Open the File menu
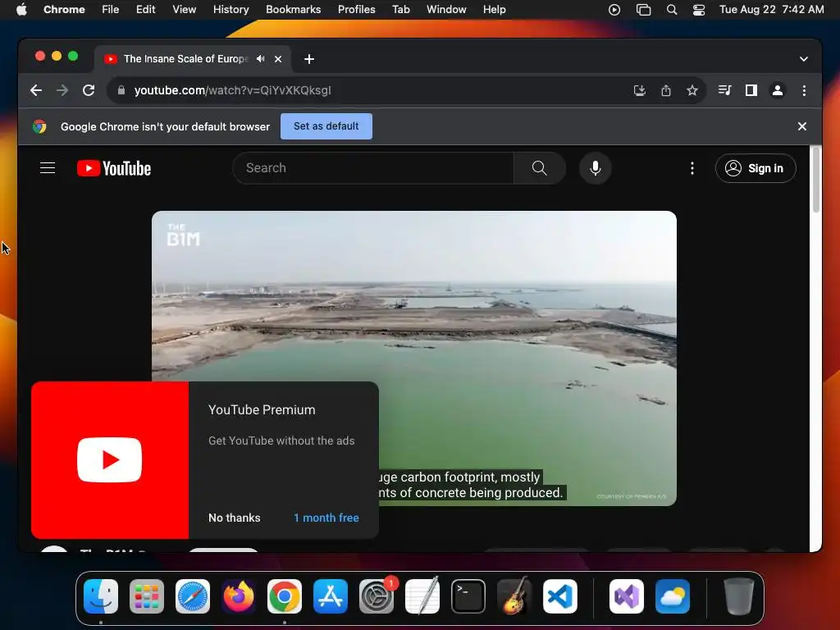 tap(111, 10)
